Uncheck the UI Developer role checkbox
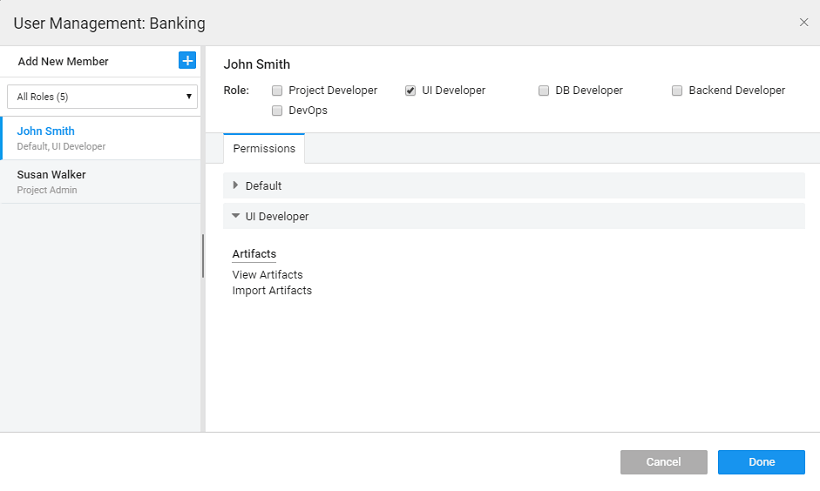 point(410,90)
